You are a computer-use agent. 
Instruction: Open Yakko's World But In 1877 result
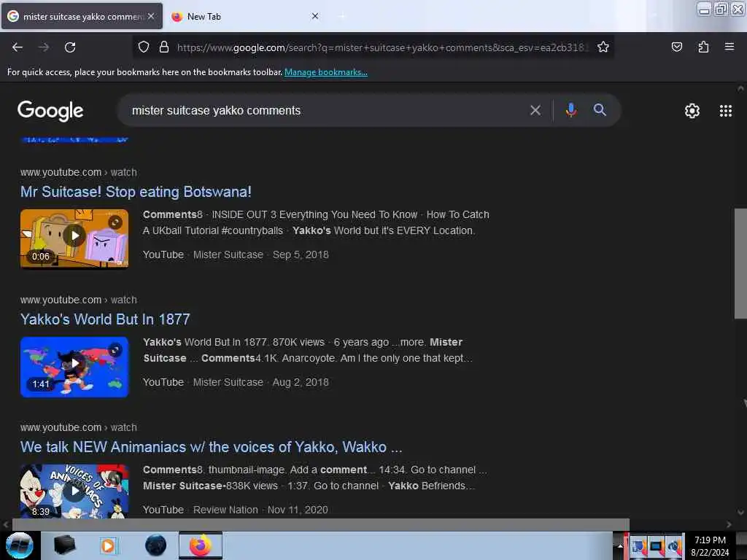(105, 319)
